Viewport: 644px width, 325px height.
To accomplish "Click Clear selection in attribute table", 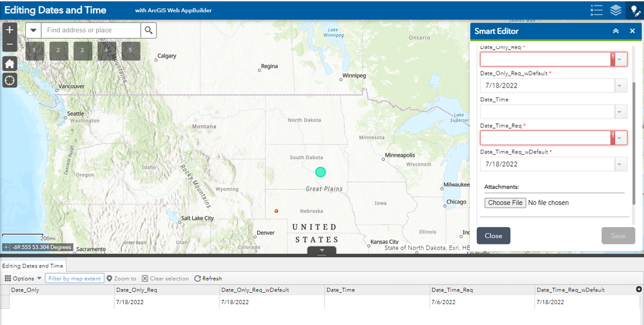I will click(x=165, y=279).
